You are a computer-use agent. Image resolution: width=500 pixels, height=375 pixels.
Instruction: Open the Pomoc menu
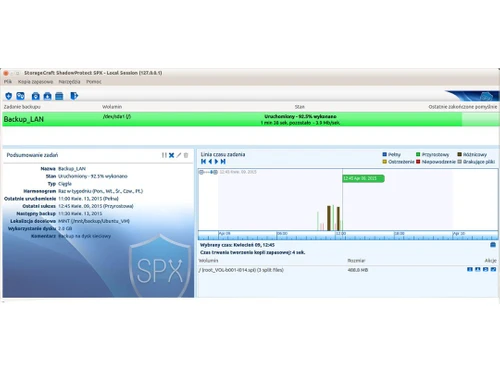94,82
